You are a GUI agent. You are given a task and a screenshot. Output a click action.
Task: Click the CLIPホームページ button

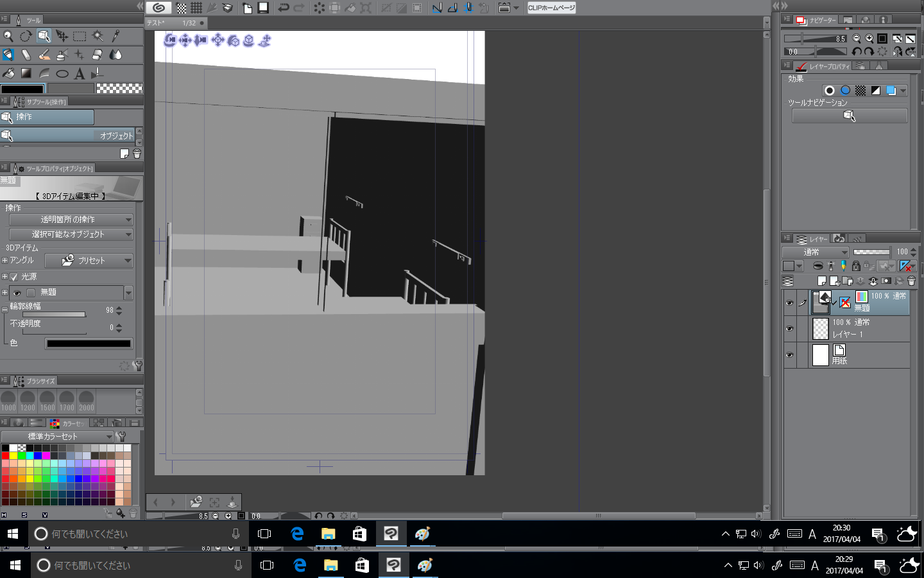(x=551, y=8)
